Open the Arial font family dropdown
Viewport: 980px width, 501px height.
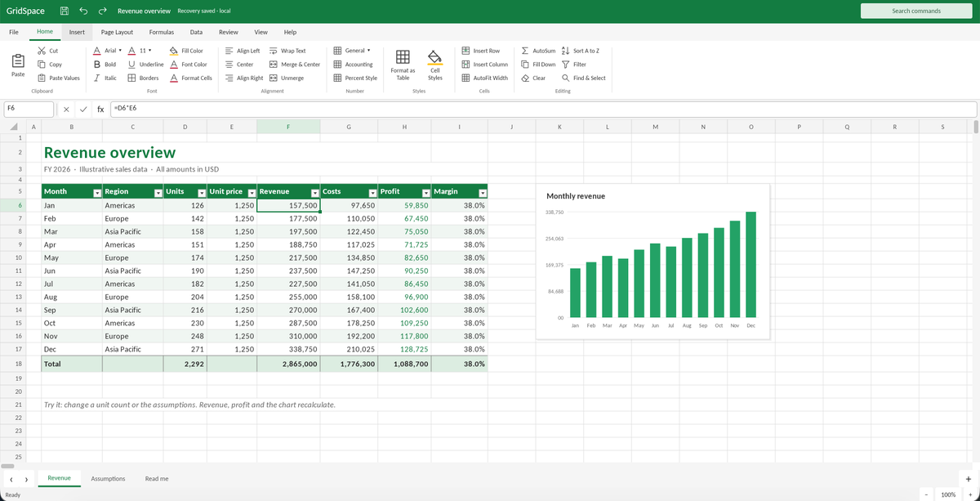pyautogui.click(x=109, y=51)
